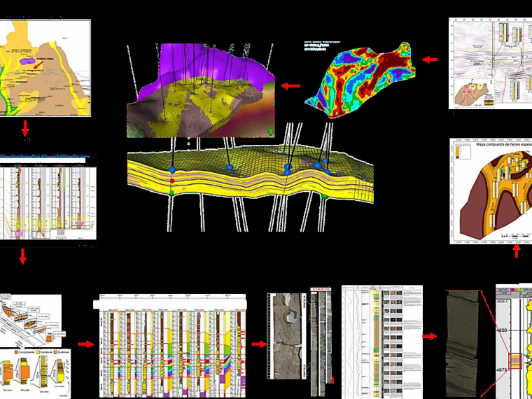Open the purple and yellow 3D facies model
Image resolution: width=532 pixels, height=399 pixels.
pyautogui.click(x=201, y=90)
